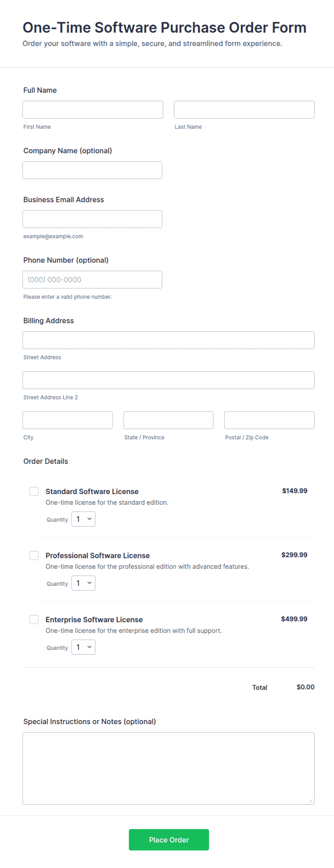Focus the First Name field
Screen dimensions: 334x868
[93, 109]
